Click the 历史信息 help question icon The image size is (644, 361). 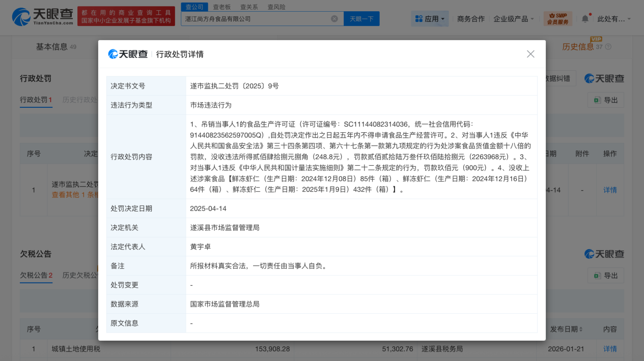click(608, 47)
